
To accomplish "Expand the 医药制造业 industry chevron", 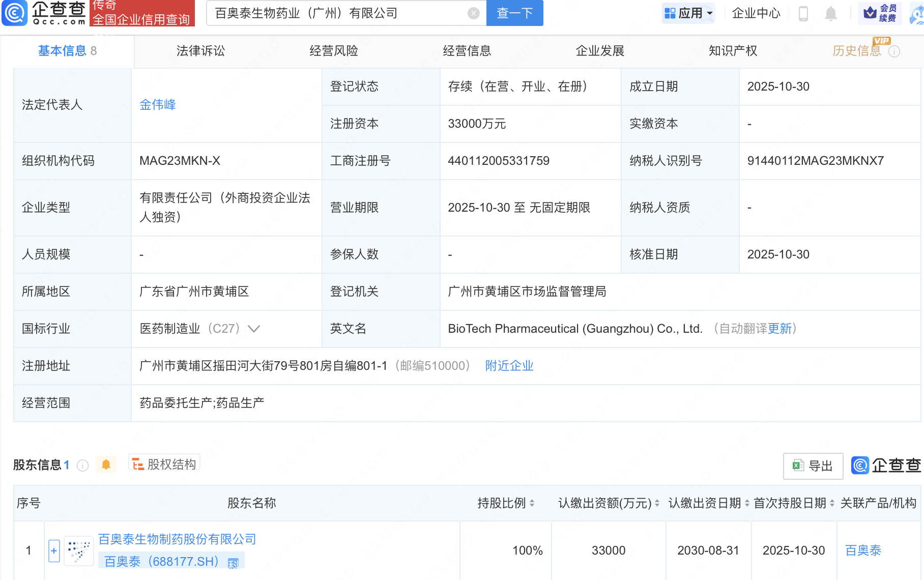I will point(254,329).
